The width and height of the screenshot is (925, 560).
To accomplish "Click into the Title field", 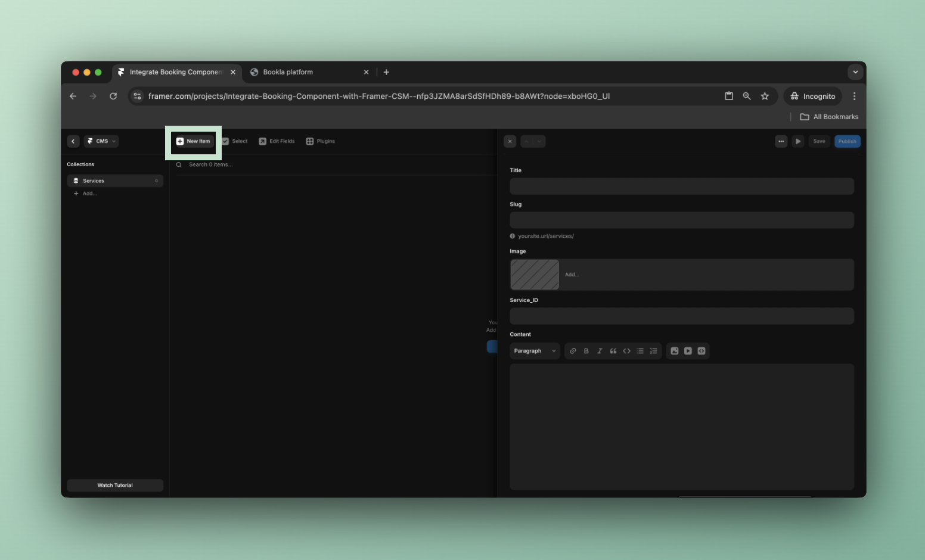I will (682, 186).
